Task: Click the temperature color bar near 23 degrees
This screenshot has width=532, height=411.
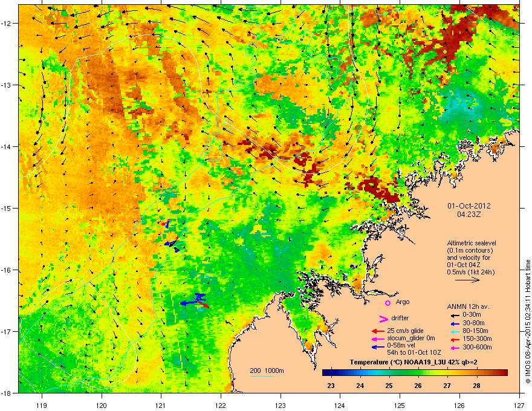Action: pyautogui.click(x=331, y=373)
